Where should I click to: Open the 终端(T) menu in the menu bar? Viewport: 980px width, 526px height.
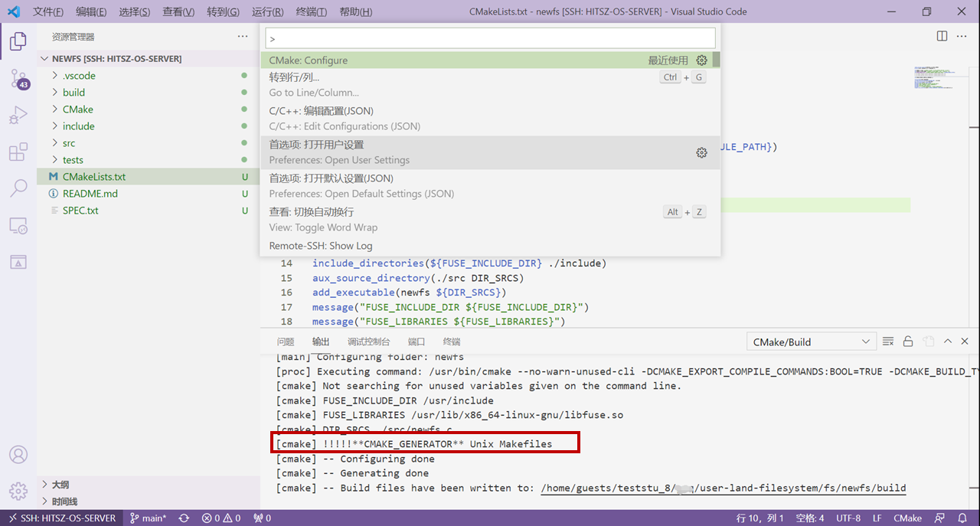pyautogui.click(x=311, y=12)
